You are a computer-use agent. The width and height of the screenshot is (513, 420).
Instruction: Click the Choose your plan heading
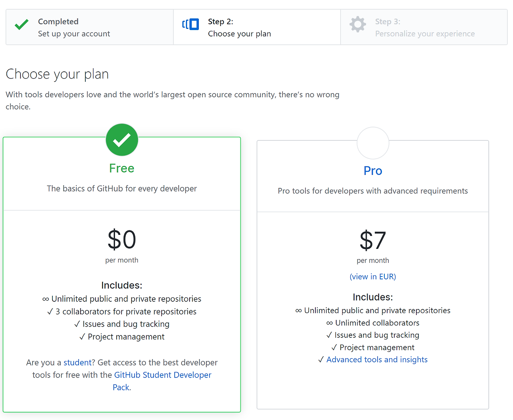tap(57, 74)
